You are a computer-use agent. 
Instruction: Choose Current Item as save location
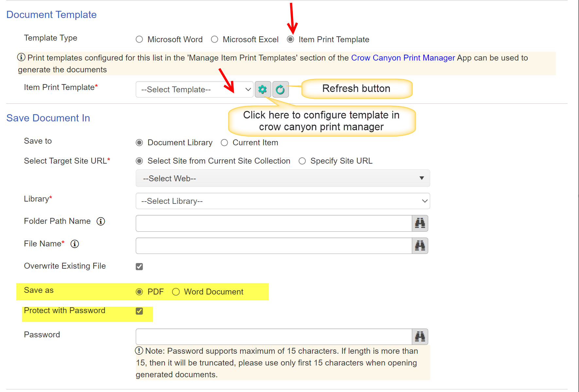224,143
